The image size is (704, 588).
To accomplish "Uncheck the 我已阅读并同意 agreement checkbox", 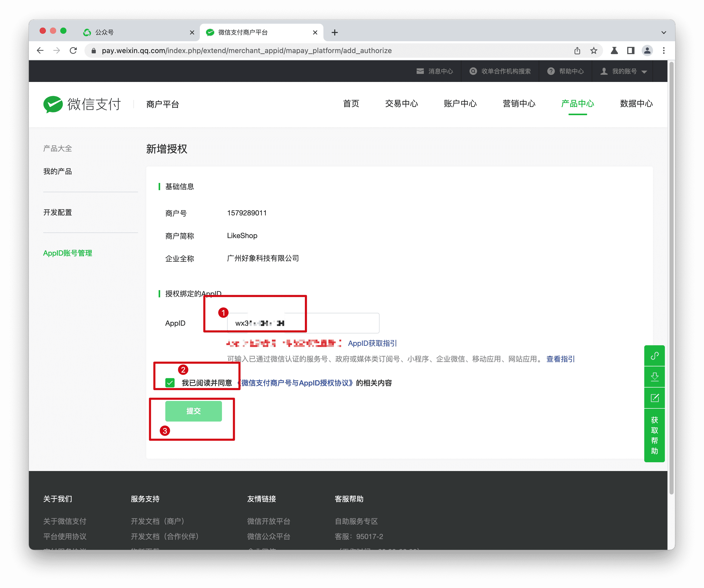I will tap(170, 383).
